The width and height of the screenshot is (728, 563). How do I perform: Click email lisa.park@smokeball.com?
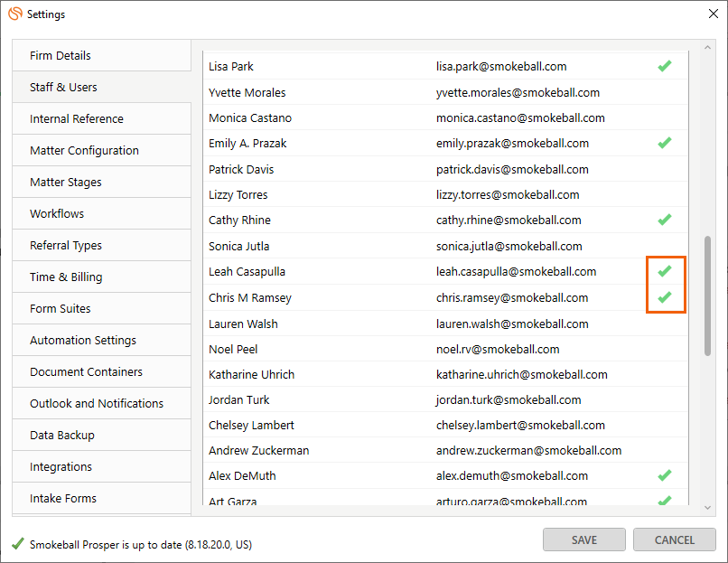pos(501,67)
